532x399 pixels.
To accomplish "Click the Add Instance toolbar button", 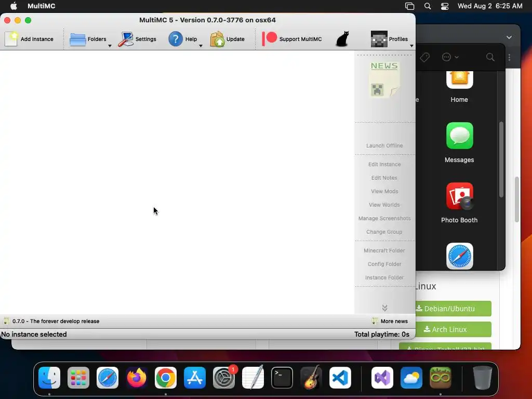I will [29, 39].
